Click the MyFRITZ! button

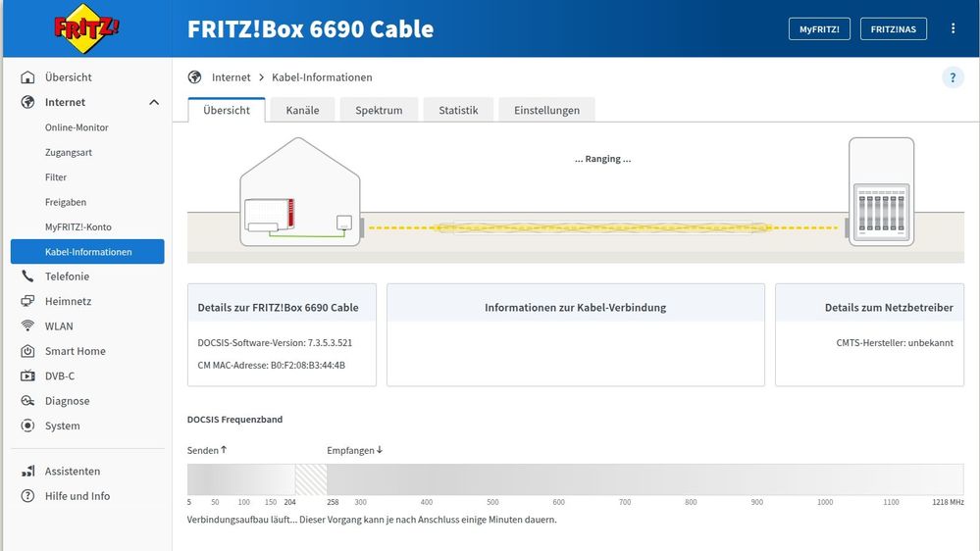coord(819,28)
